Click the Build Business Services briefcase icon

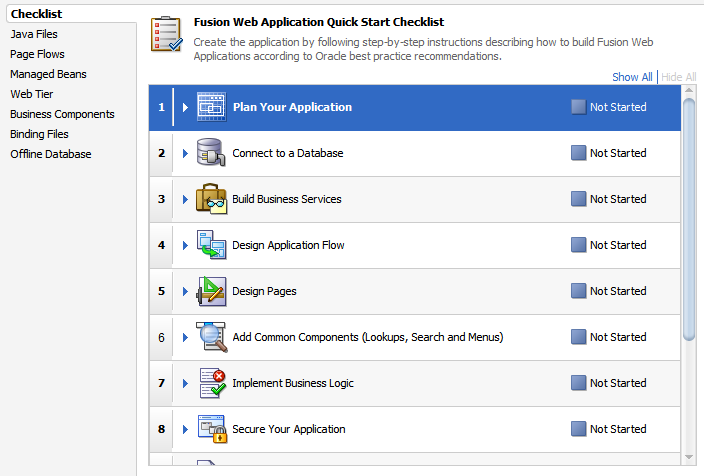pos(211,198)
